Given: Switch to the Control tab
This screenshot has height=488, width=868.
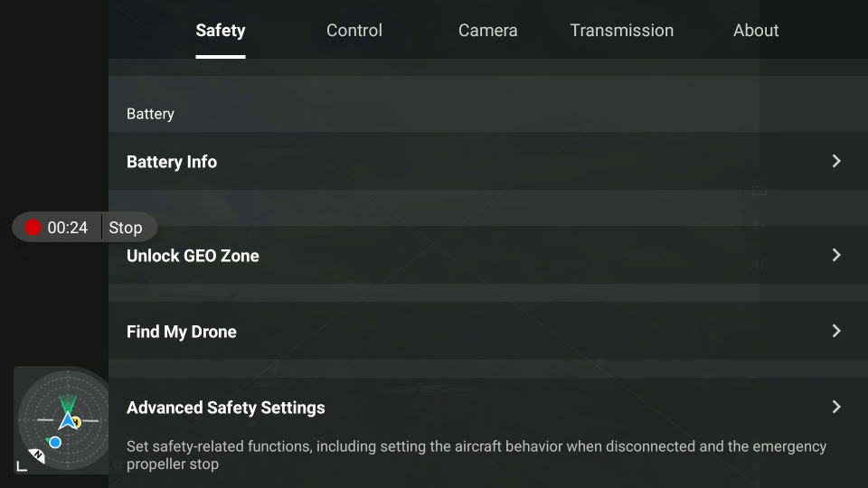Looking at the screenshot, I should (x=354, y=31).
